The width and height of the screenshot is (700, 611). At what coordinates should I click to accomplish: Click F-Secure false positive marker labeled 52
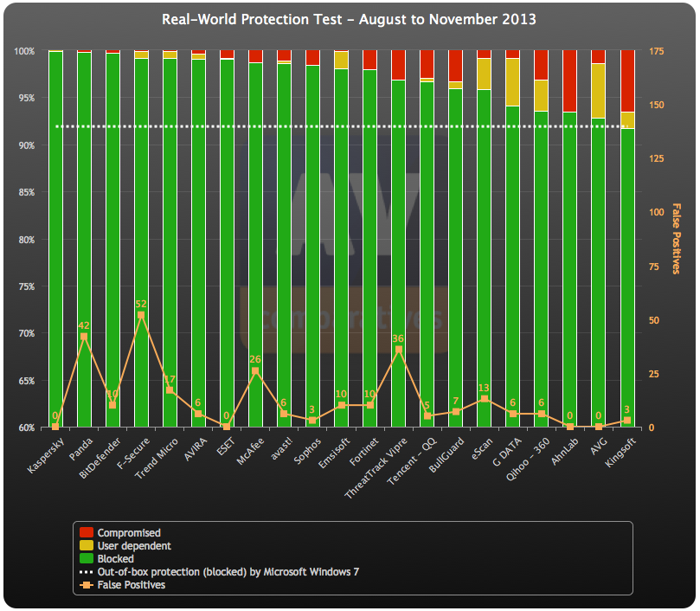141,315
